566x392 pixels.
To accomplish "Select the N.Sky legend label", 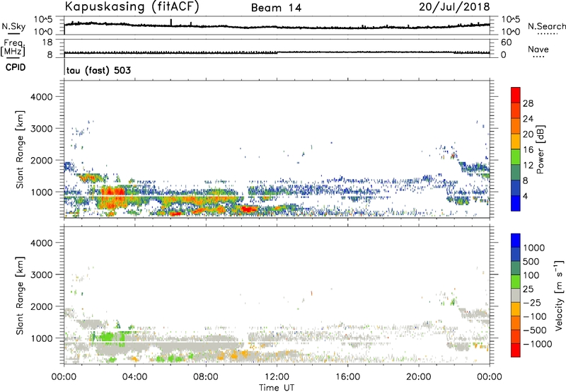I will [13, 26].
